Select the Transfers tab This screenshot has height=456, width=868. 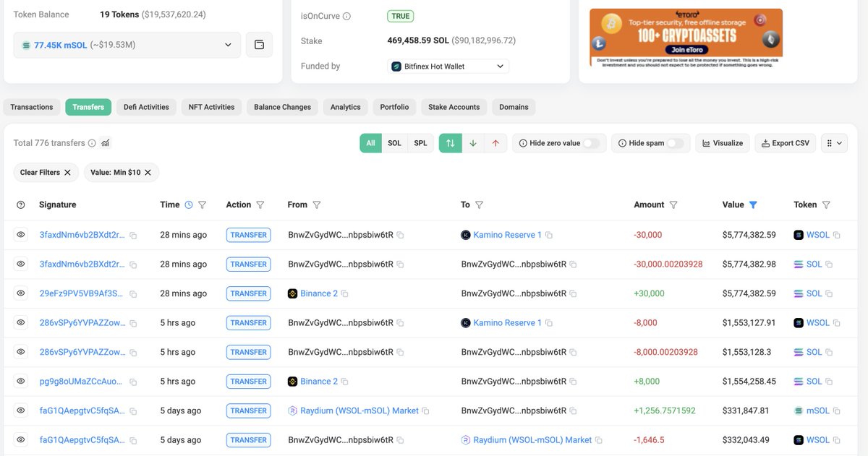point(88,107)
